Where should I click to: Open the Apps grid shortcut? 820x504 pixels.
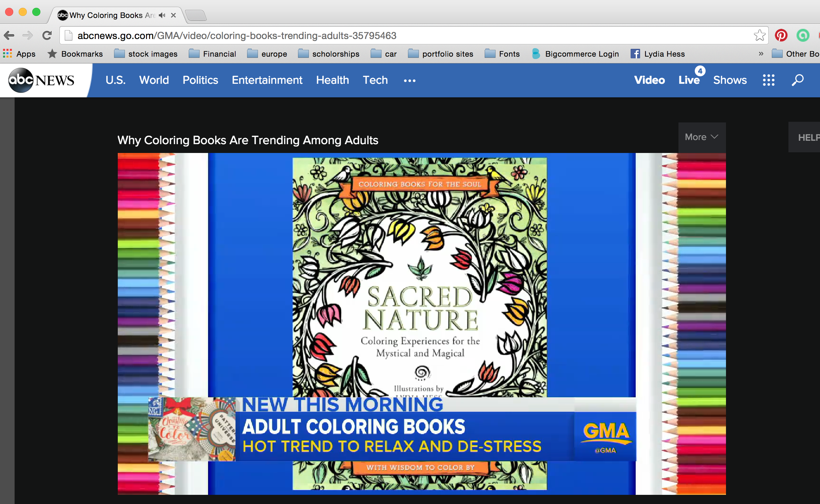click(19, 54)
